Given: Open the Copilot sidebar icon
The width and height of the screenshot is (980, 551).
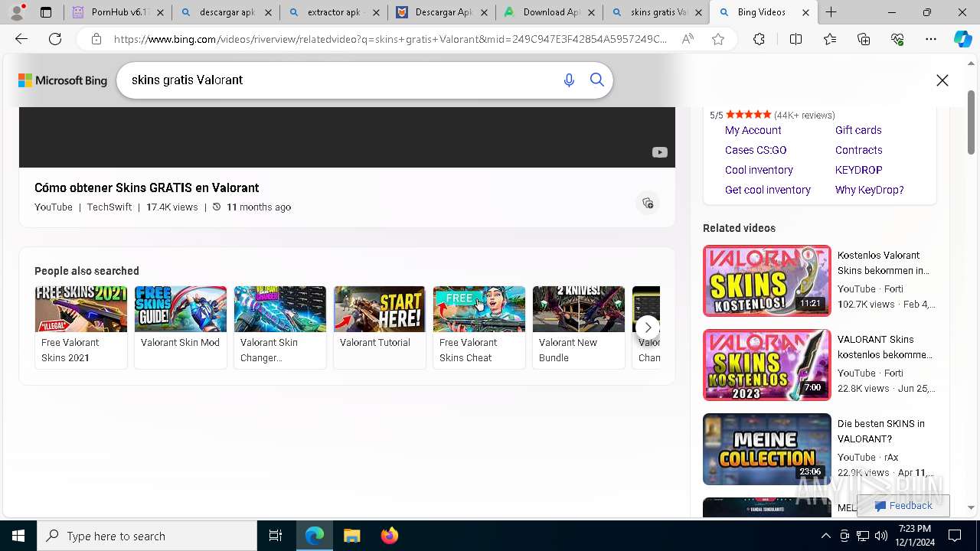Looking at the screenshot, I should tap(962, 39).
